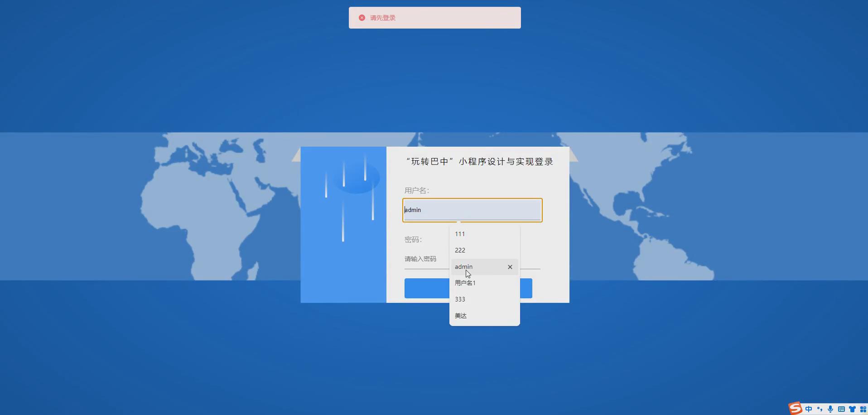
Task: Choose '333' from the dropdown entries
Action: 460,299
